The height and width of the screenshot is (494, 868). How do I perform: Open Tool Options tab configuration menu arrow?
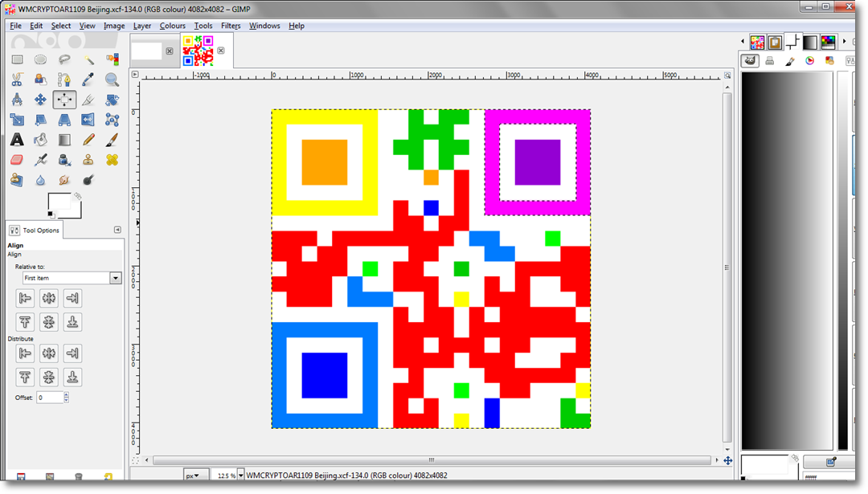117,230
